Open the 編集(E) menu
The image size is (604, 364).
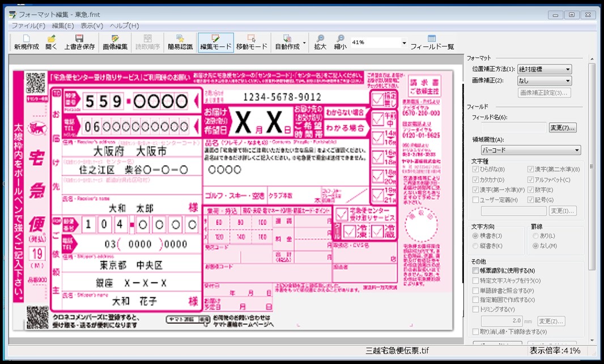63,26
